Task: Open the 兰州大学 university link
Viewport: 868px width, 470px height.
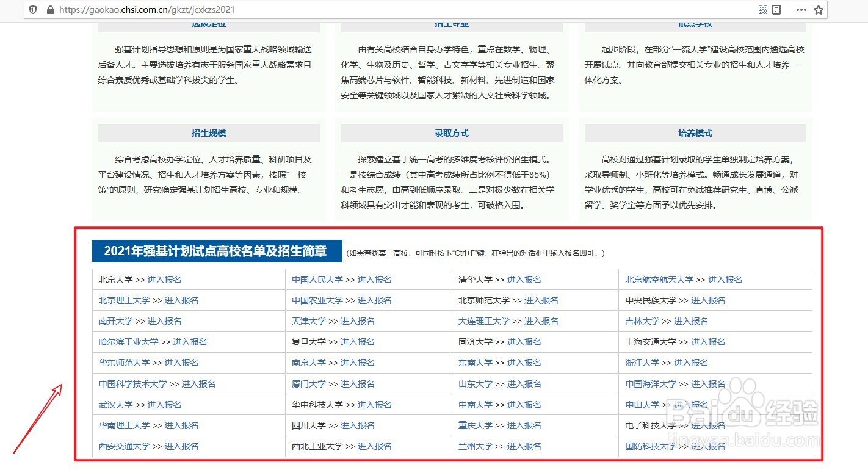Action: pos(476,446)
